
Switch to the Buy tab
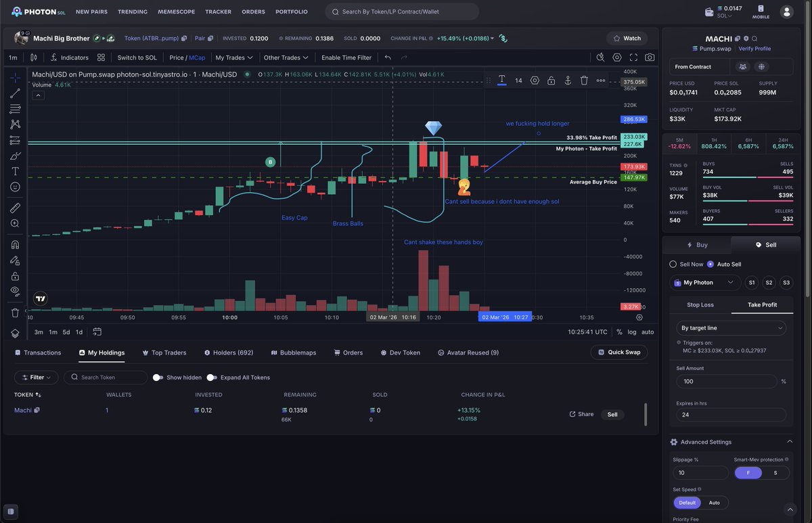click(x=697, y=245)
